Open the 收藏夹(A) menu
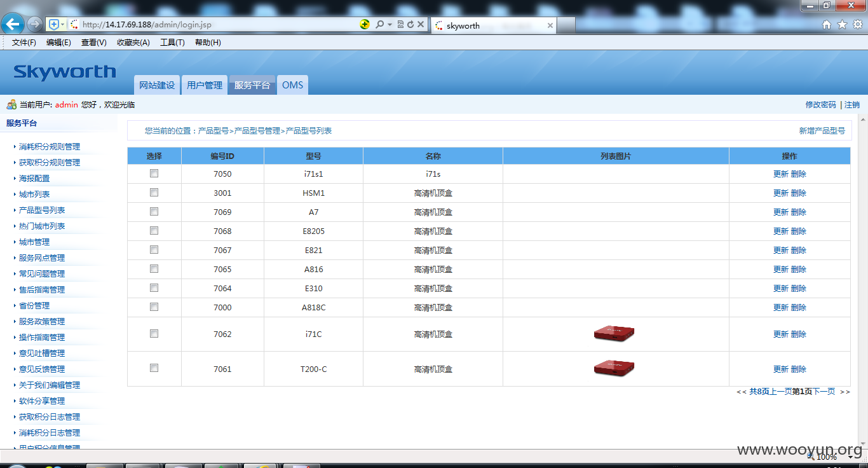Screen dimensions: 868x468 (x=133, y=43)
